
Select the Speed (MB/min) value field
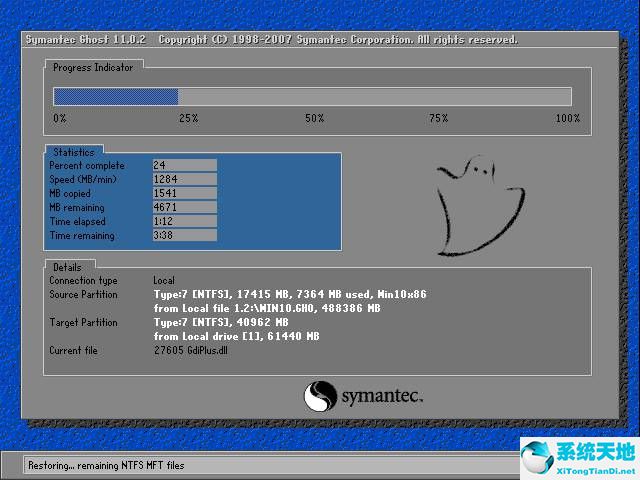[184, 180]
